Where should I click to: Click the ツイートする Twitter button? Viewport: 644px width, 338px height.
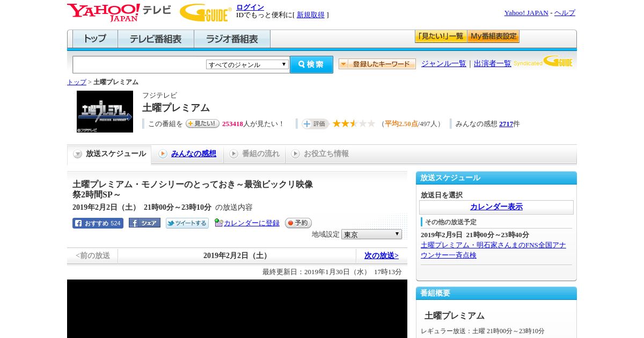click(187, 223)
